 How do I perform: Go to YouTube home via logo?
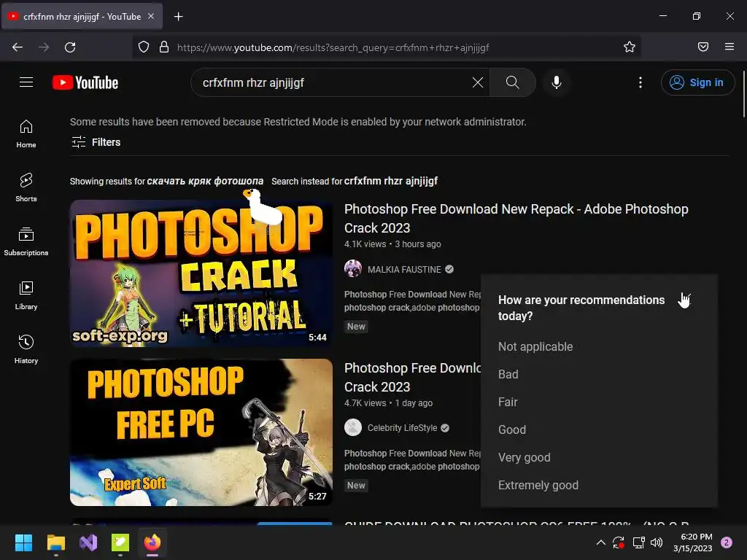(85, 82)
